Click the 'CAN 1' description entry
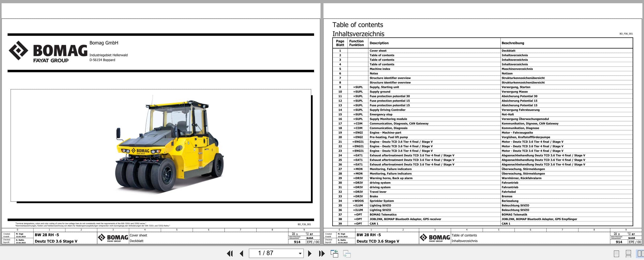The image size is (644, 260). (x=374, y=224)
